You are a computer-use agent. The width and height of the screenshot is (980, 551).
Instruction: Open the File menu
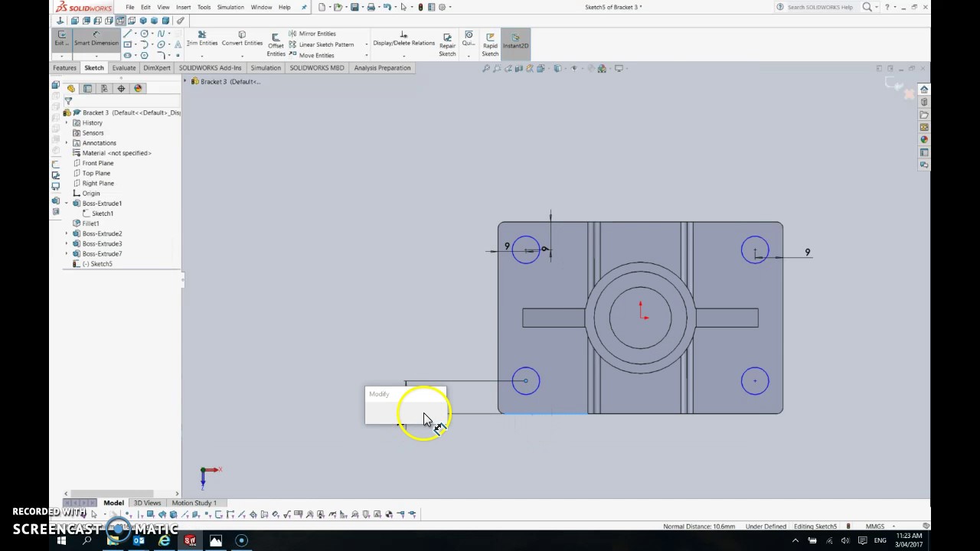(130, 7)
